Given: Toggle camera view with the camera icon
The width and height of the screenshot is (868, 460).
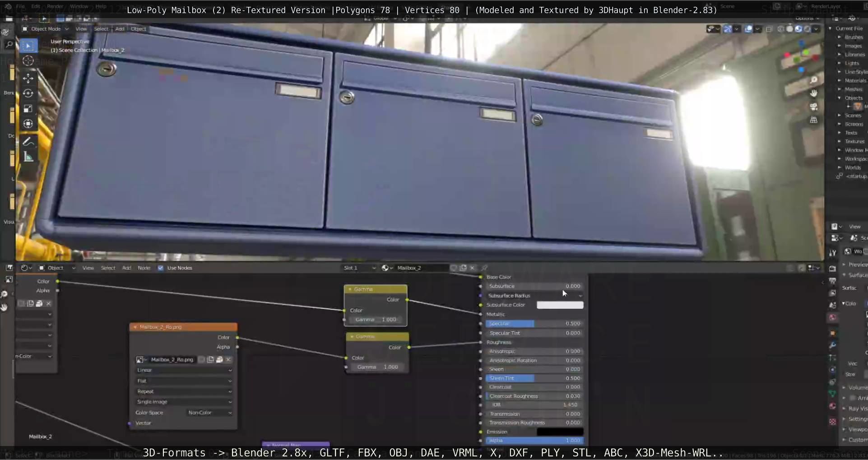Looking at the screenshot, I should point(813,107).
